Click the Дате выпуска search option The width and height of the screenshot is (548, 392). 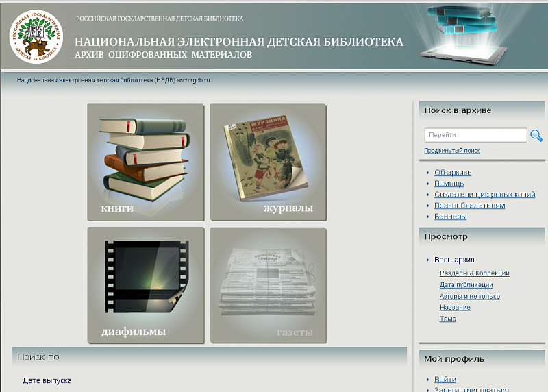tap(47, 381)
